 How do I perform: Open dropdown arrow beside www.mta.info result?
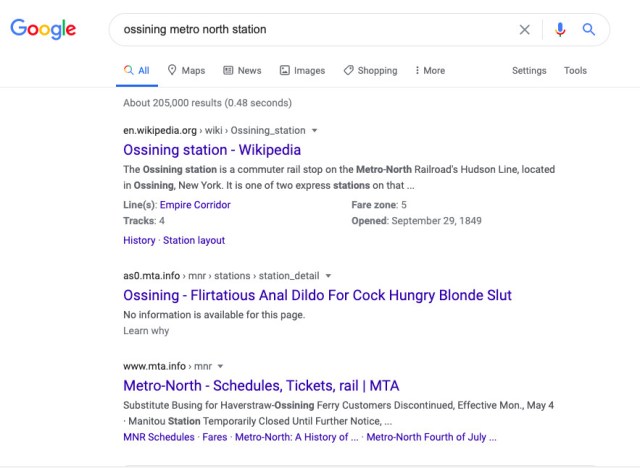(x=220, y=366)
